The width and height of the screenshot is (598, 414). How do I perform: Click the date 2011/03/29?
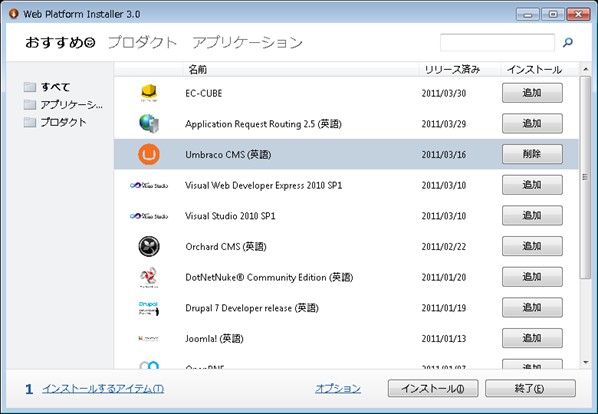coord(444,124)
